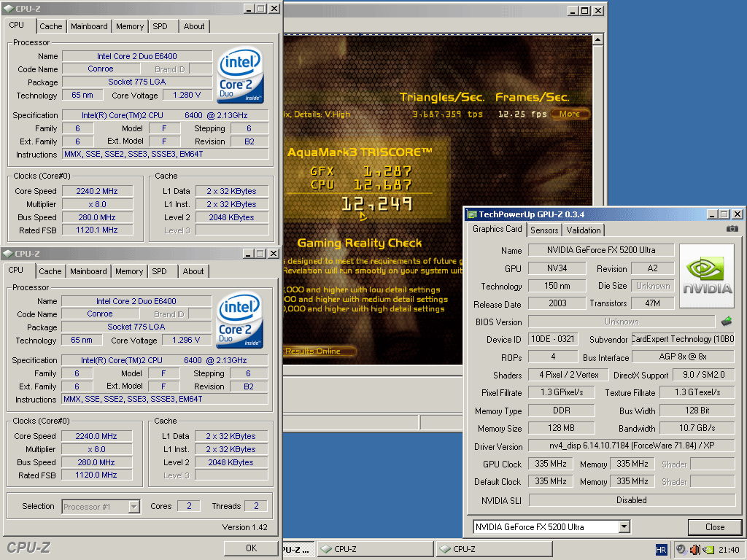Click the GPU name field NVIDIA GeForce FX 5200 Ultra
The height and width of the screenshot is (560, 747).
pos(601,250)
